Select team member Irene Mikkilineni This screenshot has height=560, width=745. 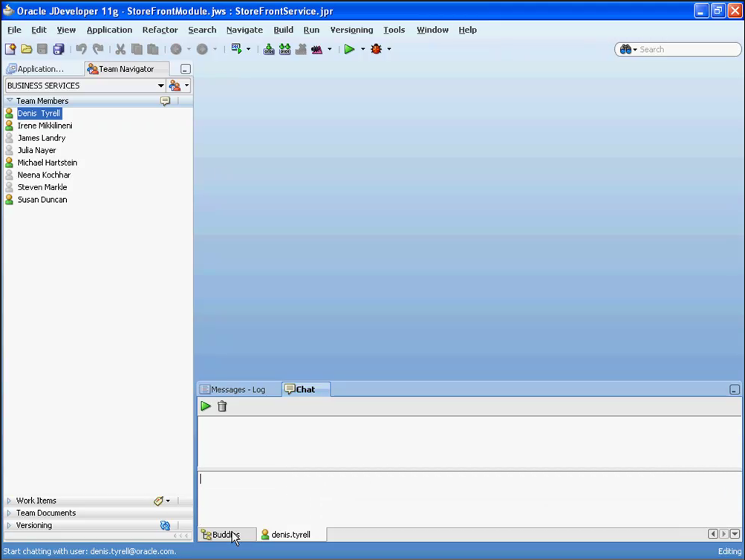(x=45, y=126)
